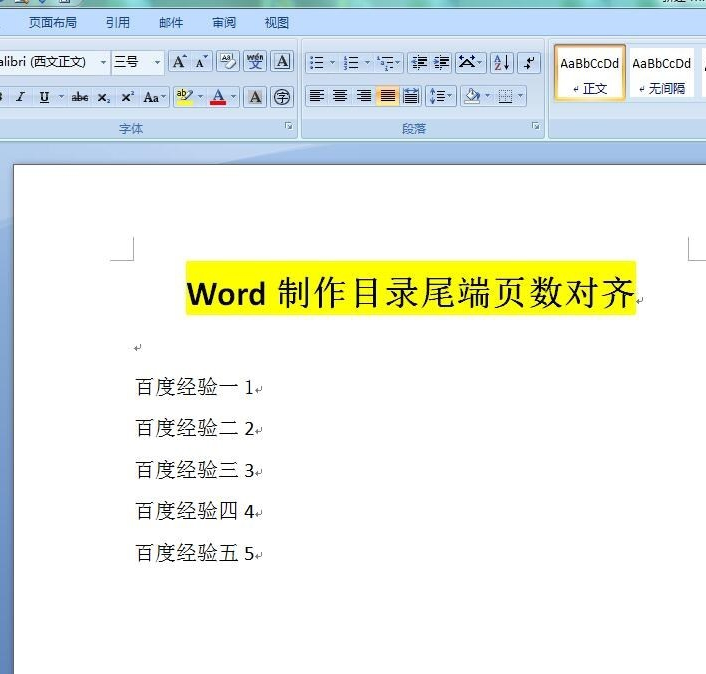
Task: Open the numbering library dropdown arrow
Action: pyautogui.click(x=367, y=63)
